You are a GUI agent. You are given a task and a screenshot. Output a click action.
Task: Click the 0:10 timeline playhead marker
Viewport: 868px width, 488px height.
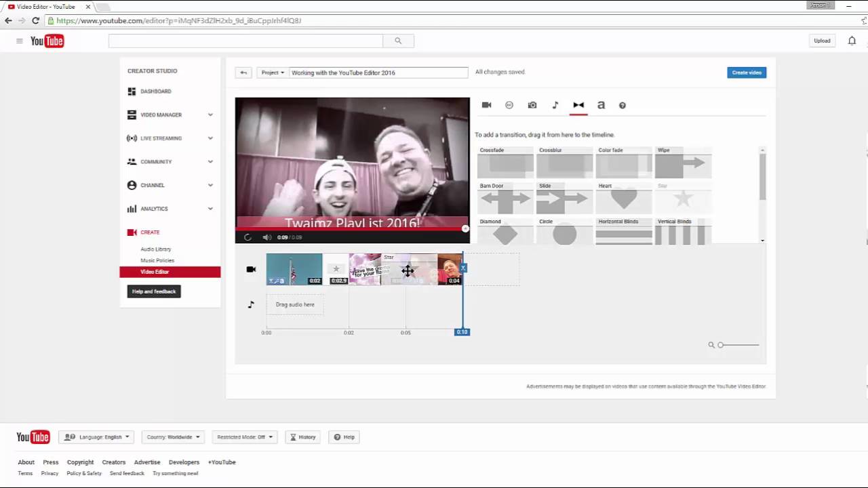point(462,332)
